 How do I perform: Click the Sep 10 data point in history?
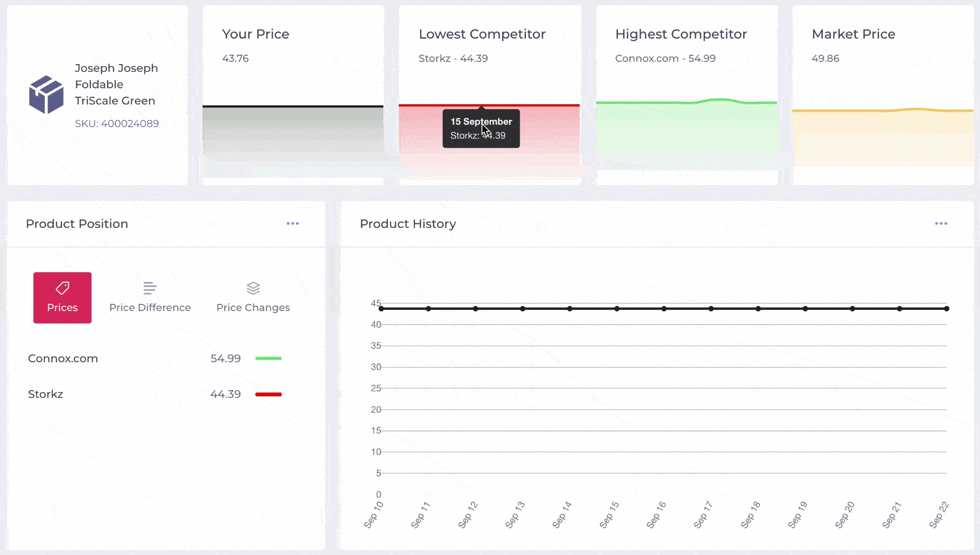tap(381, 309)
